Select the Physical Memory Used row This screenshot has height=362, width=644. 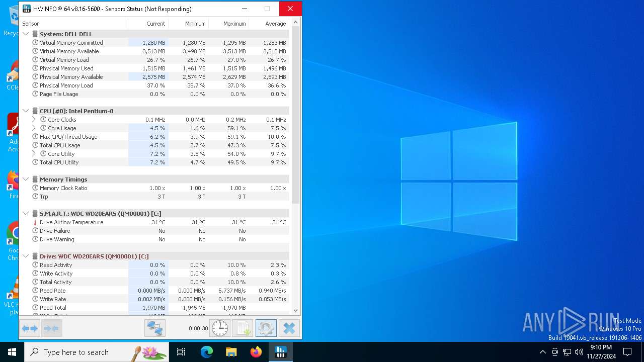[x=154, y=68]
